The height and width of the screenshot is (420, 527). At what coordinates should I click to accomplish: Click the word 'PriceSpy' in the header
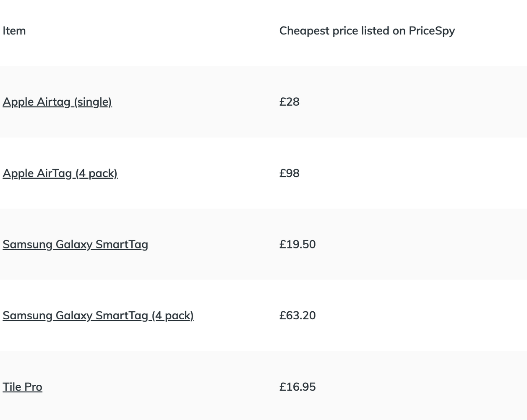pos(432,31)
